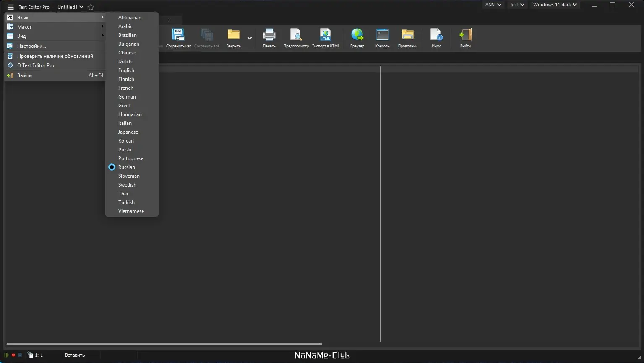Screen dimensions: 644x363
Task: Open the Untitled1 document dropdown
Action: [x=70, y=7]
